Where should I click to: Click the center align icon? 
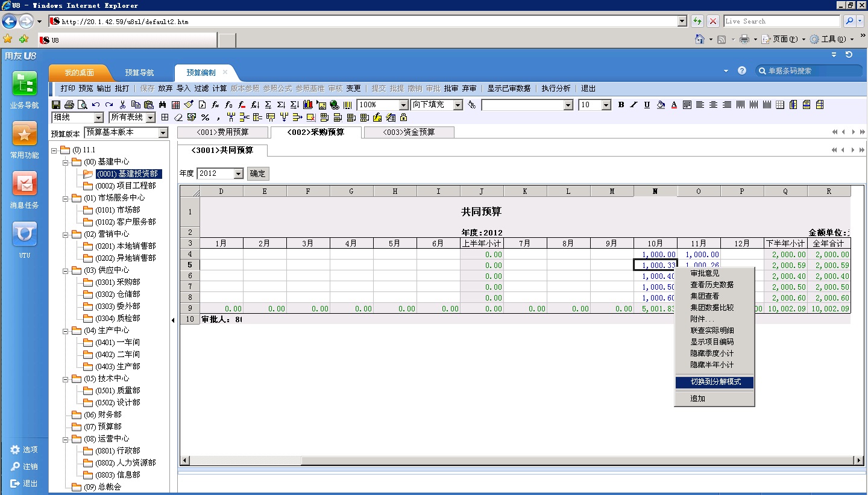click(x=713, y=105)
